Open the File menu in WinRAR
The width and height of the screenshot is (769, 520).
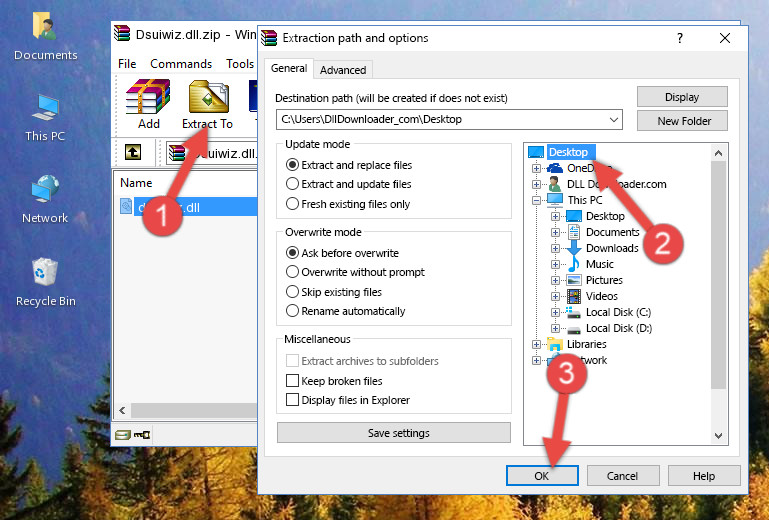point(127,64)
